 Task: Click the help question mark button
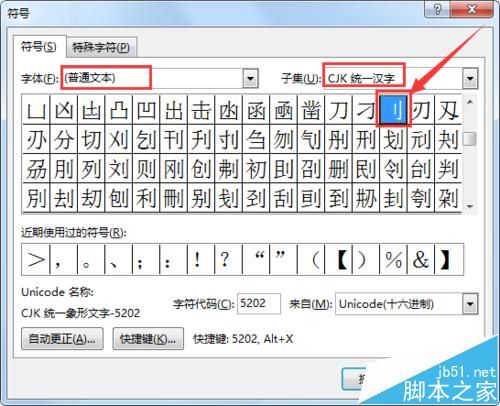click(x=437, y=9)
